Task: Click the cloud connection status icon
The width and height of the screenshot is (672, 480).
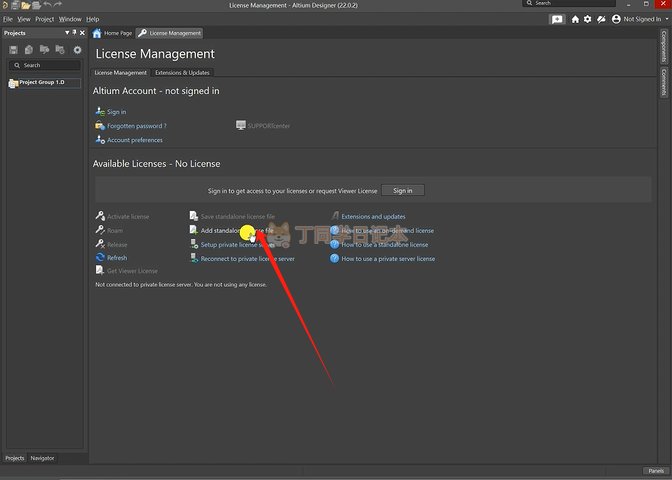Action: 601,19
